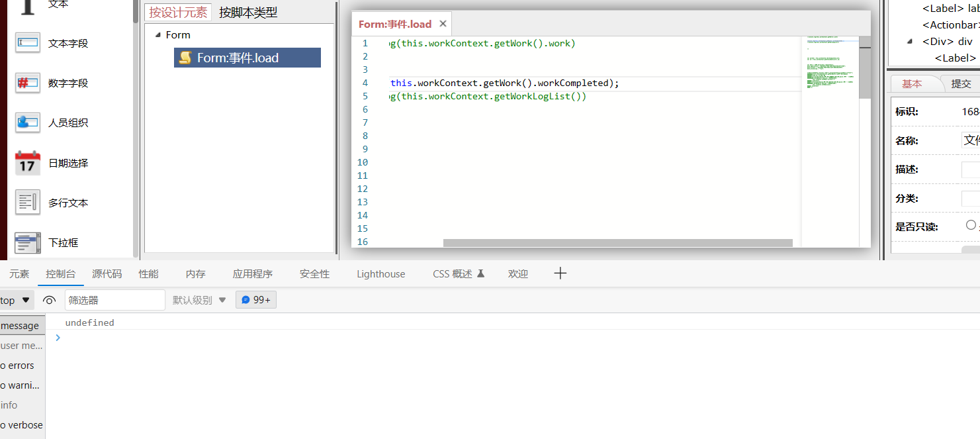Select 'o verbose' console sidebar entry
The width and height of the screenshot is (980, 439).
22,425
